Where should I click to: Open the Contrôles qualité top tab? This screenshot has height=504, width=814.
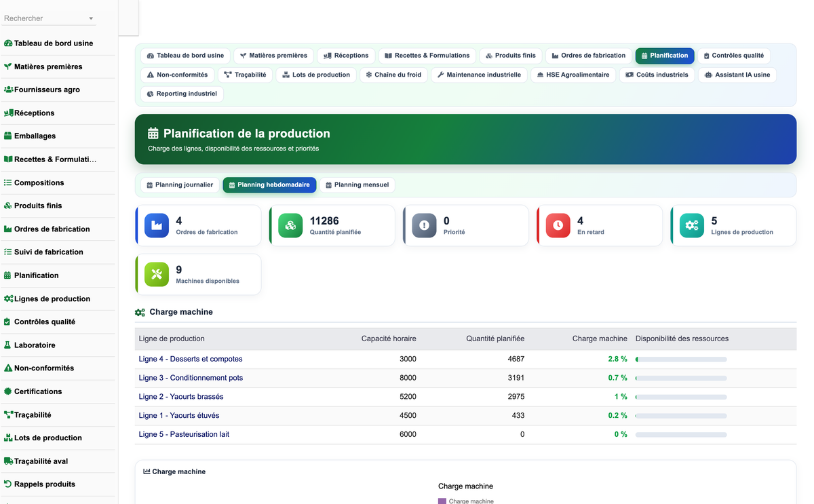pos(734,56)
